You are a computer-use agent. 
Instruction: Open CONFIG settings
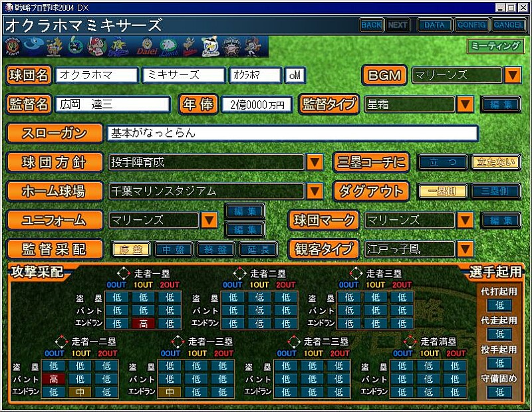tap(471, 25)
